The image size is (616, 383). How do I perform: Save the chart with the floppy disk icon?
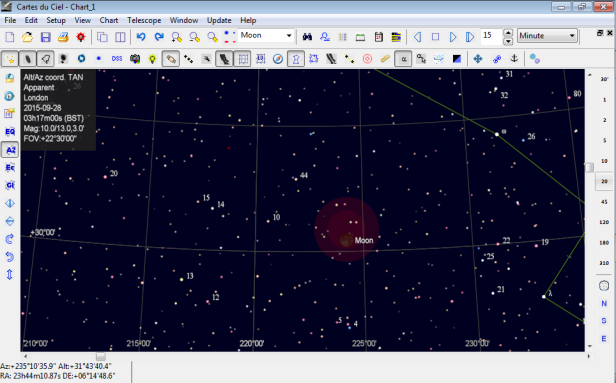(x=46, y=37)
